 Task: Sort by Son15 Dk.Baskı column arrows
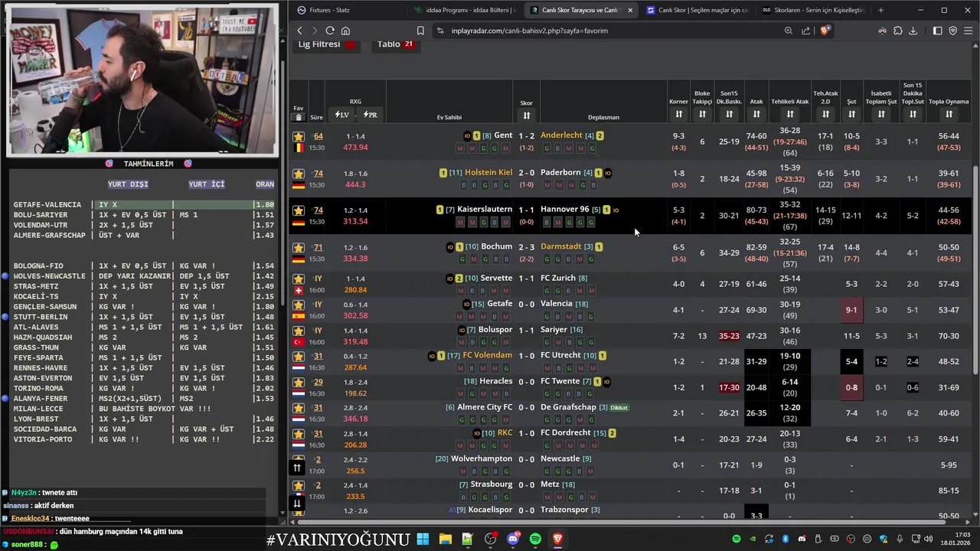(x=729, y=114)
